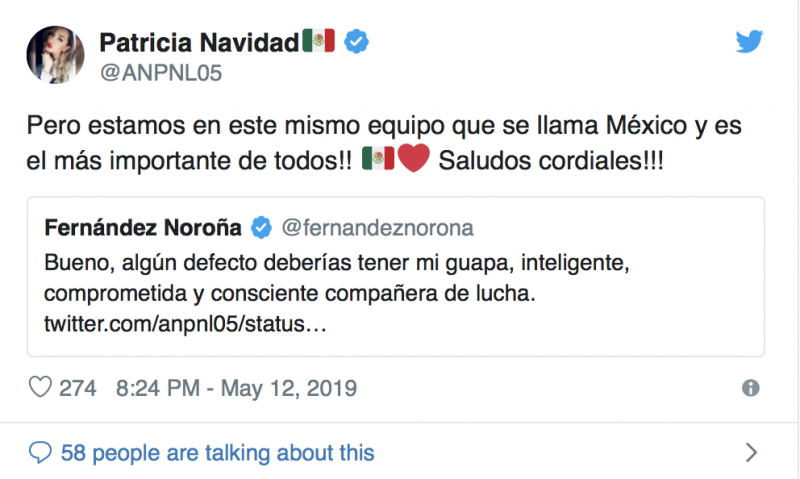
Task: Open '58 people are talking about this'
Action: [x=217, y=453]
